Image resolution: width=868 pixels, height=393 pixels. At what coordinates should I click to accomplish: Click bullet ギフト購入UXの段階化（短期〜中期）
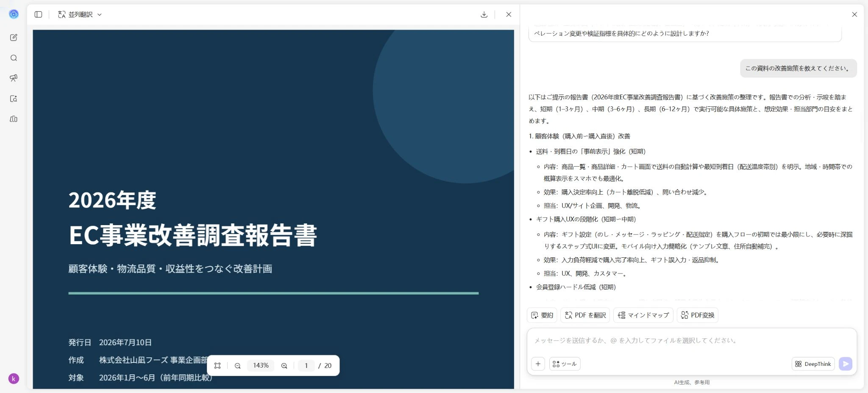[x=586, y=219]
